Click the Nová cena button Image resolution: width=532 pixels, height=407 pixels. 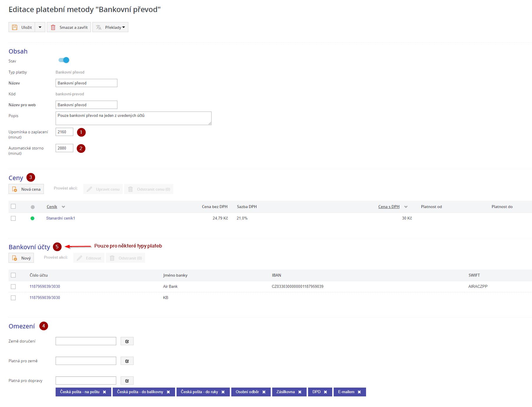click(26, 189)
